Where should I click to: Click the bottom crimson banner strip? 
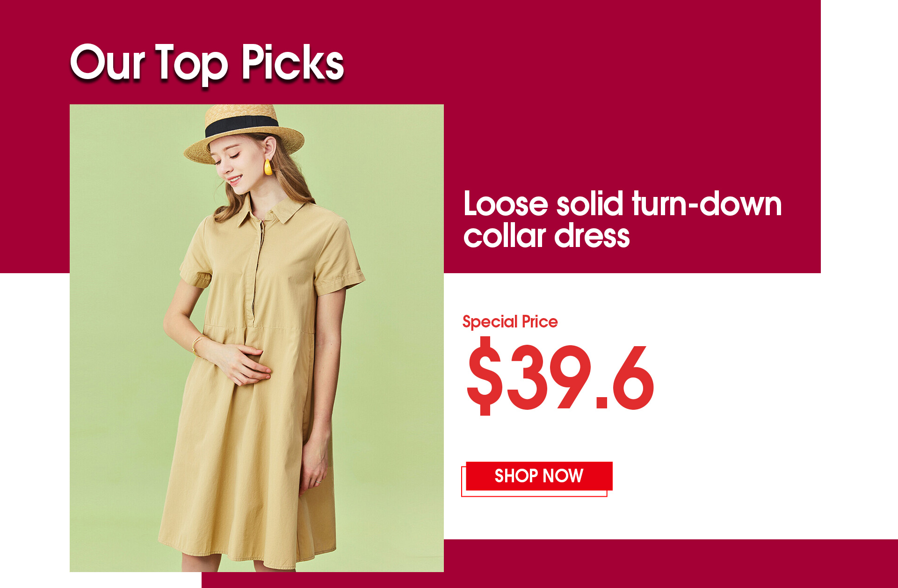(x=550, y=564)
